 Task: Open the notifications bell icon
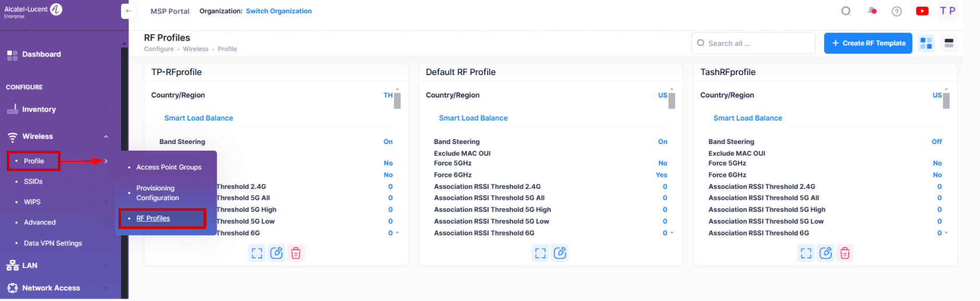(872, 11)
